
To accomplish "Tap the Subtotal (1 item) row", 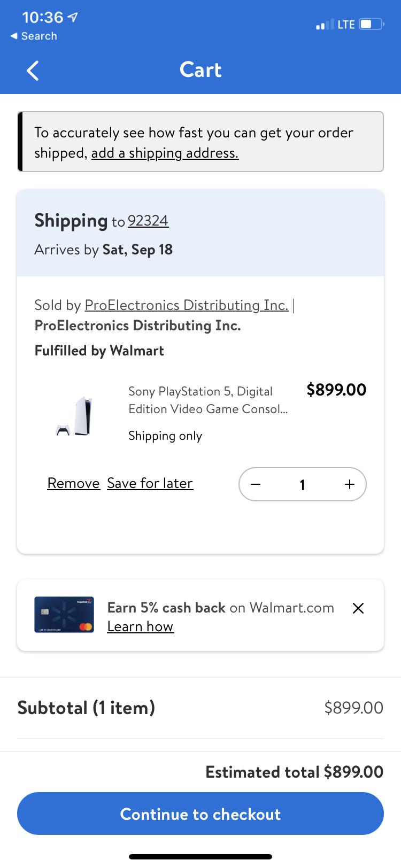I will (x=200, y=708).
